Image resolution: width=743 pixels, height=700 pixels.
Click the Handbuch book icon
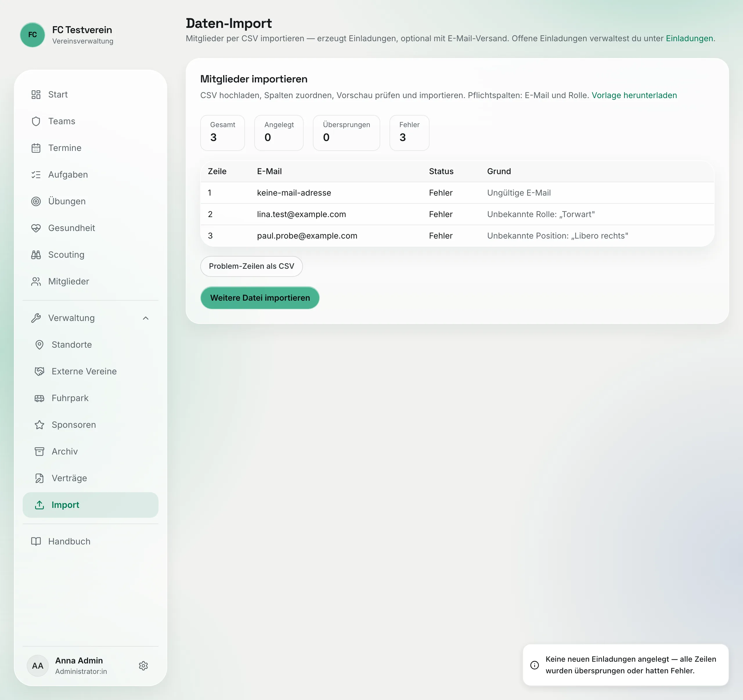click(x=36, y=541)
